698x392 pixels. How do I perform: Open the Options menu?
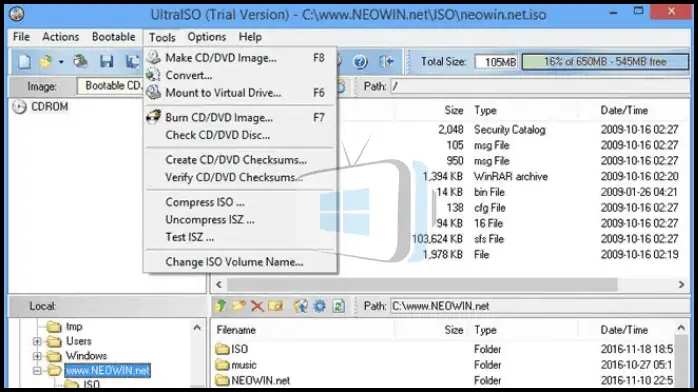pos(207,37)
